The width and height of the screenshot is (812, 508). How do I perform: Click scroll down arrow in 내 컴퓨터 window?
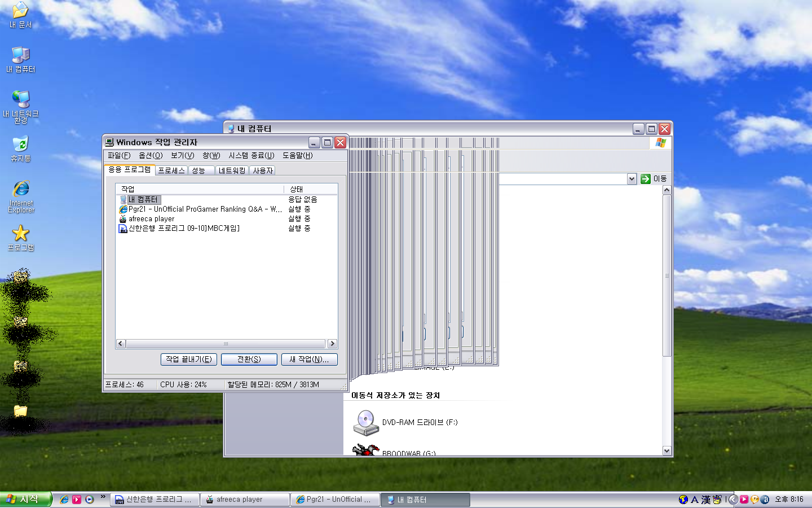coord(667,450)
